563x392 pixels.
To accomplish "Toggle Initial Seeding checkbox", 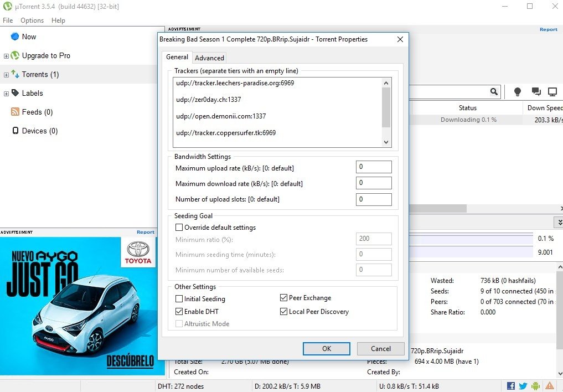I will click(x=179, y=298).
